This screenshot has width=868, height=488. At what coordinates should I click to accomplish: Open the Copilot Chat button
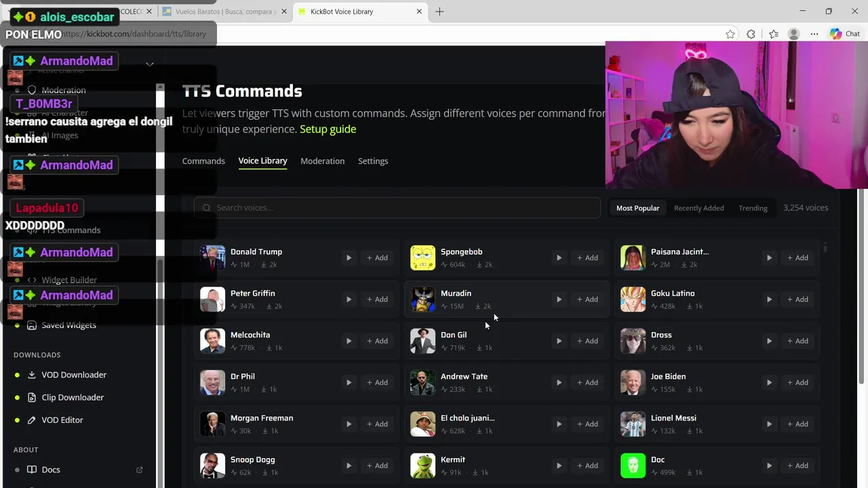coord(845,34)
